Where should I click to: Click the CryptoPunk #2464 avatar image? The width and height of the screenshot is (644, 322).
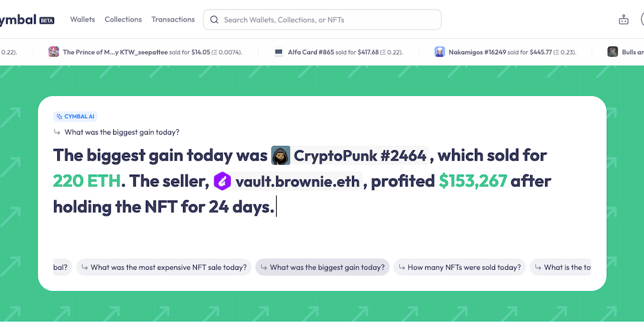[280, 155]
